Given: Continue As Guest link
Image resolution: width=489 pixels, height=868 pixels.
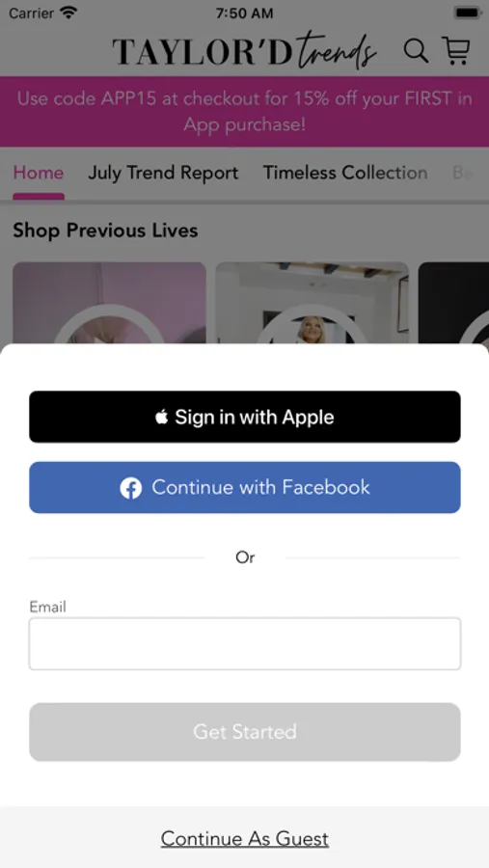Looking at the screenshot, I should 245,839.
